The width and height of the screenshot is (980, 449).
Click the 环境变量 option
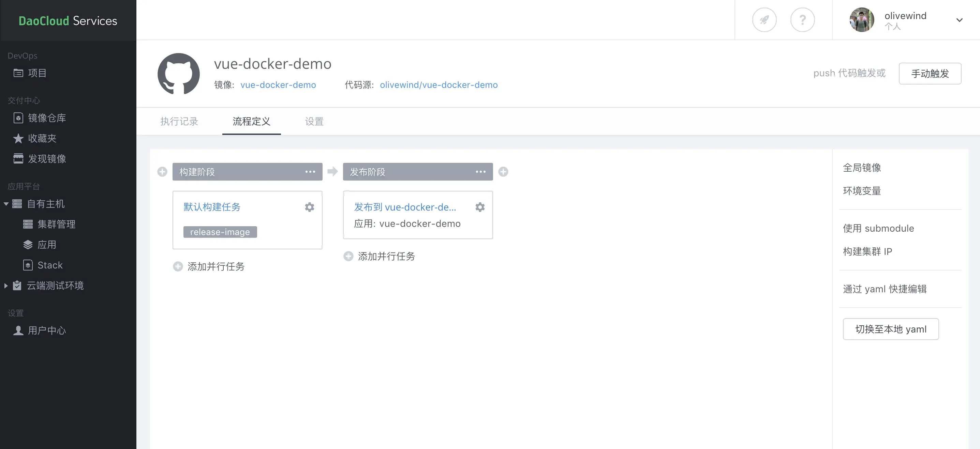tap(862, 191)
